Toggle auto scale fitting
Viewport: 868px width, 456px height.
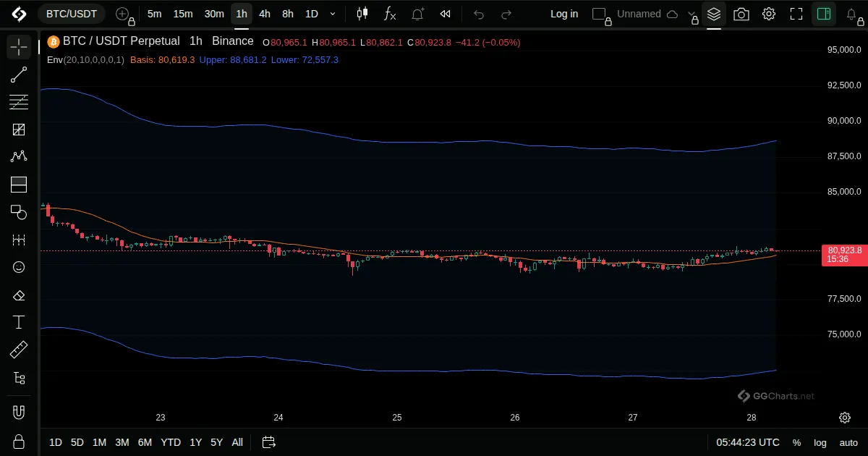click(848, 442)
